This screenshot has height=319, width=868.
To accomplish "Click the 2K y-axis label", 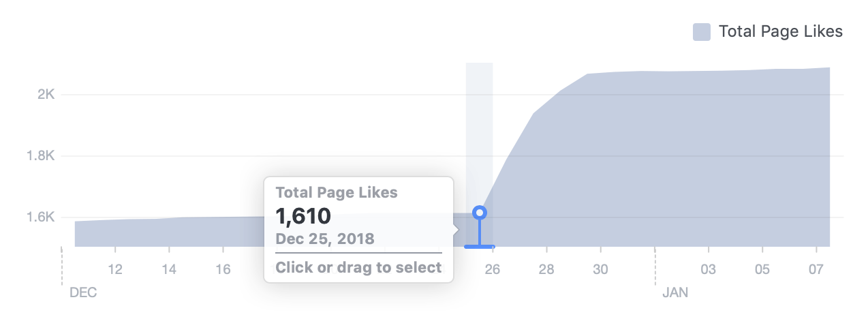I will pyautogui.click(x=46, y=94).
